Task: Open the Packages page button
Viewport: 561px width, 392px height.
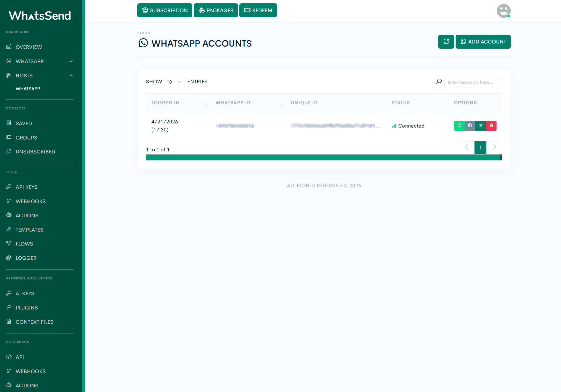Action: click(x=216, y=10)
